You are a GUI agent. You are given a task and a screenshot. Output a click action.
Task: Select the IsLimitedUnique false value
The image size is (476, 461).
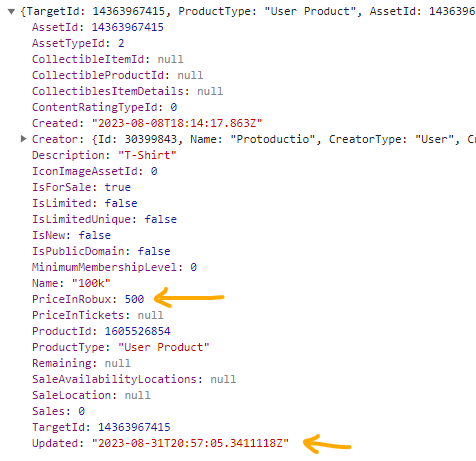(160, 219)
